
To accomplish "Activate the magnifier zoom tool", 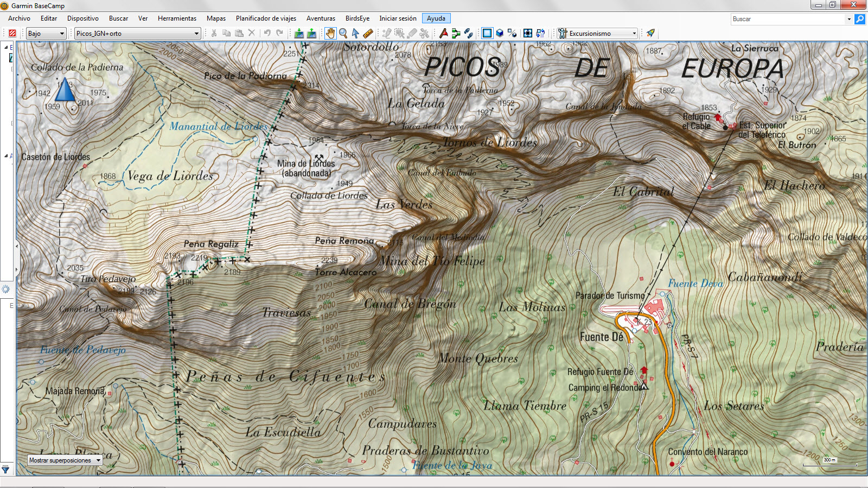I will (x=343, y=33).
